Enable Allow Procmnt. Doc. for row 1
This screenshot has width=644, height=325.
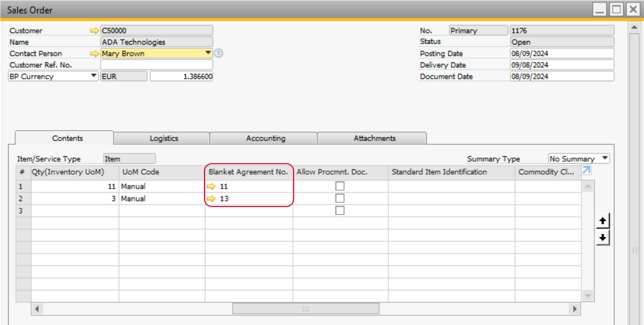pos(340,186)
